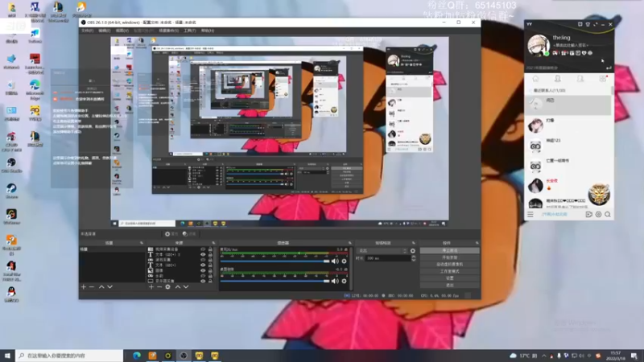Viewport: 644px width, 362px height.
Task: Remove selected source with minus icon
Action: tap(159, 287)
